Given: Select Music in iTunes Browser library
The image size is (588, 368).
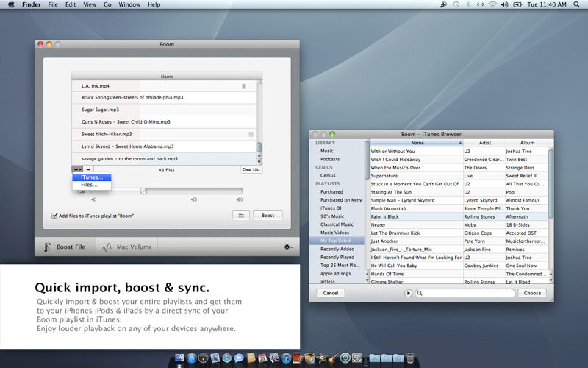Looking at the screenshot, I should coord(326,151).
